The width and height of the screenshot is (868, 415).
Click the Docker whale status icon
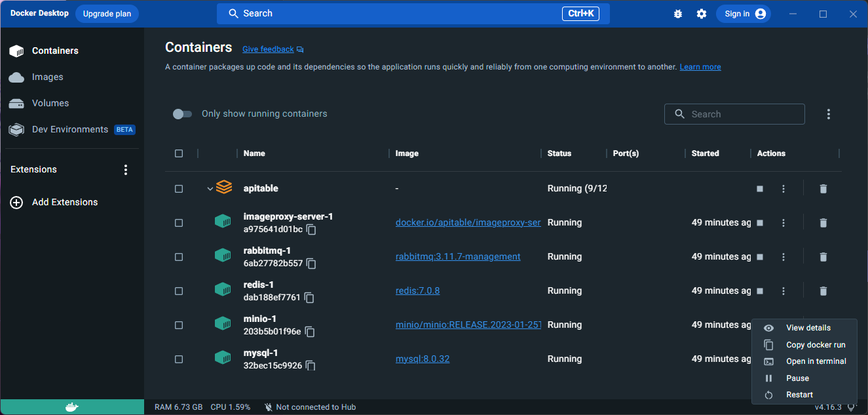pyautogui.click(x=72, y=407)
